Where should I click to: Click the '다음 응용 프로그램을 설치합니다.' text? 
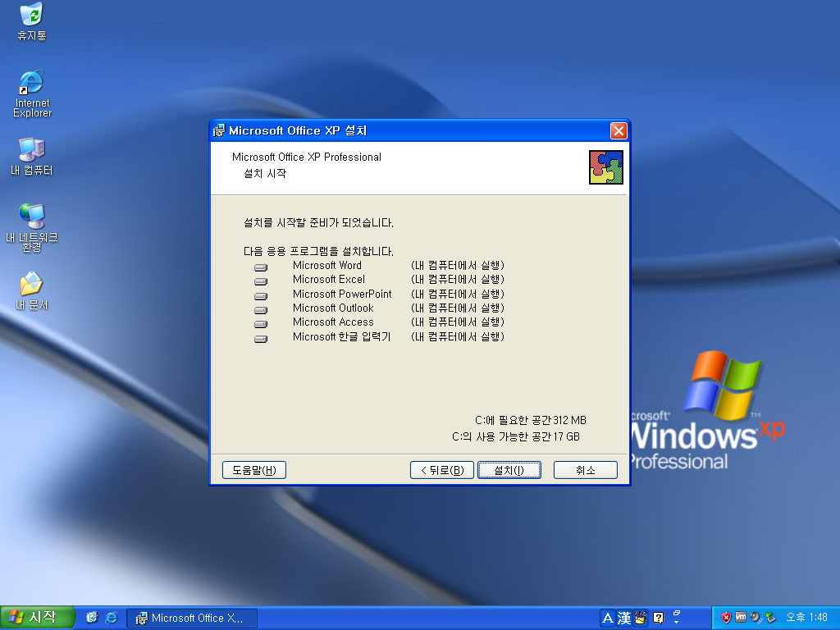click(318, 251)
